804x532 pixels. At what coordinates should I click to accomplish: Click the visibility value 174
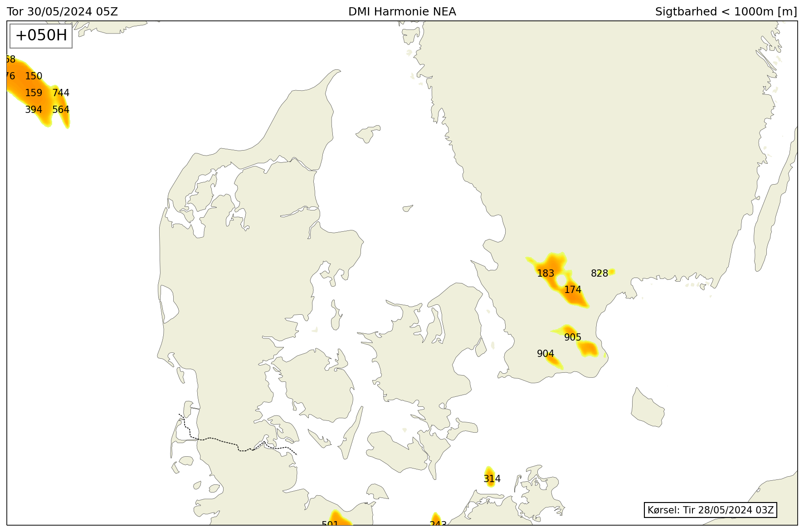pyautogui.click(x=573, y=290)
